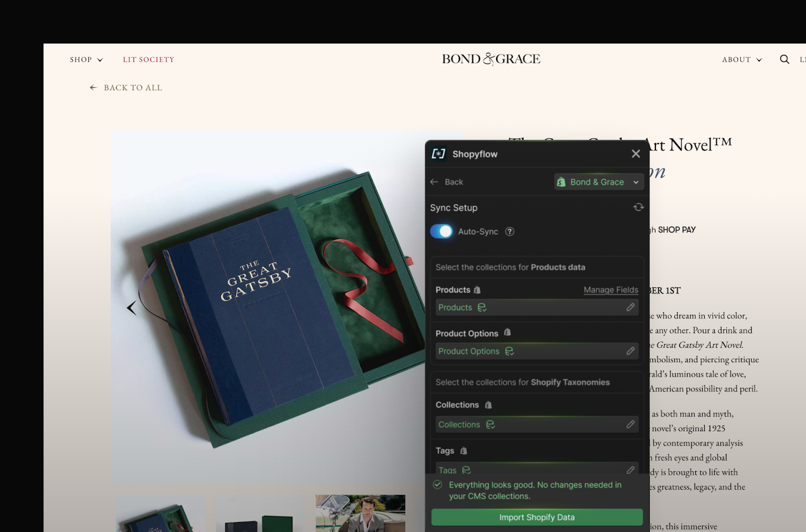The image size is (806, 532).
Task: Expand the ABOUT menu dropdown
Action: pyautogui.click(x=742, y=59)
